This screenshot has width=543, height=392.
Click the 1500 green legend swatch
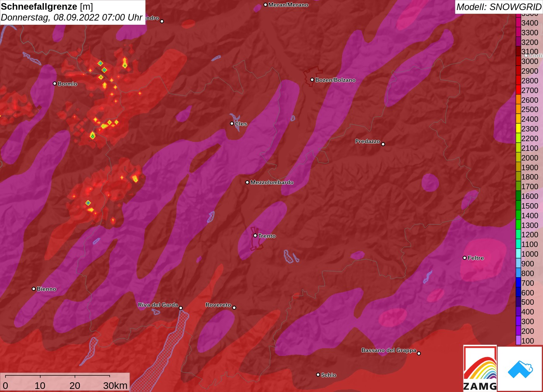[518, 205]
